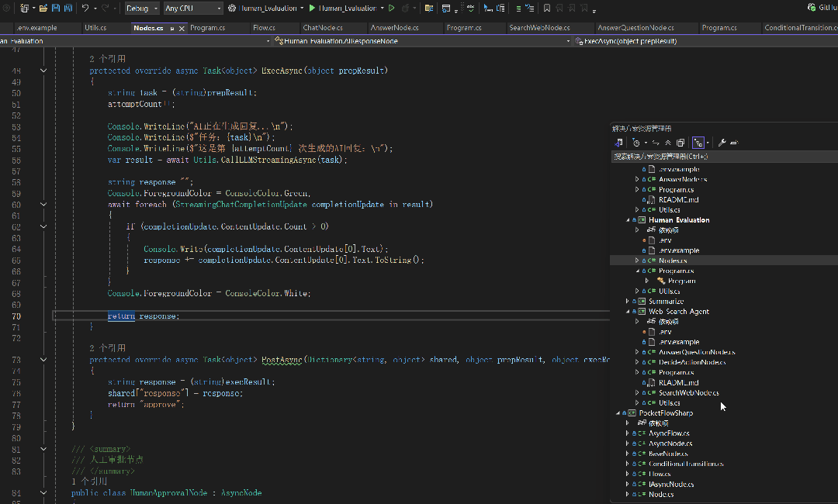The height and width of the screenshot is (504, 838).
Task: Comment out selected lines toolbar icon
Action: tap(518, 8)
